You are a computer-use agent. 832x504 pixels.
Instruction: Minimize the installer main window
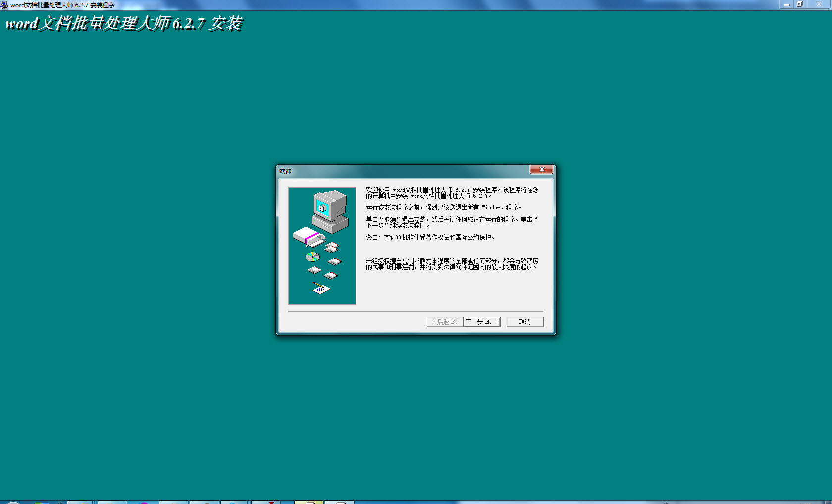786,4
